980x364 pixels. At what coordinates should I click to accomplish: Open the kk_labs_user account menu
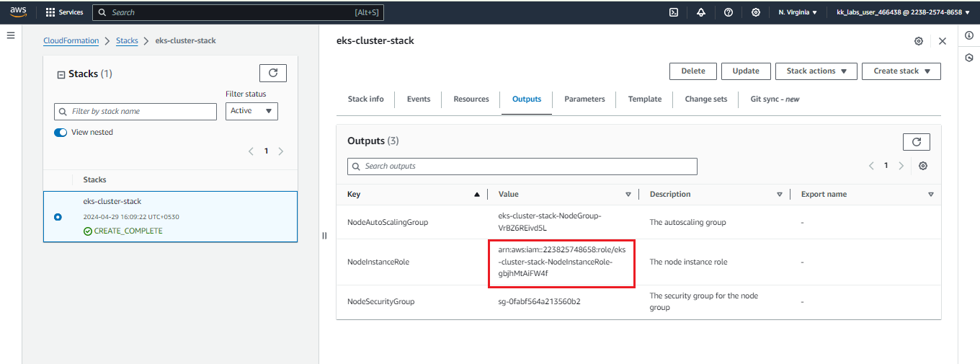(x=903, y=12)
